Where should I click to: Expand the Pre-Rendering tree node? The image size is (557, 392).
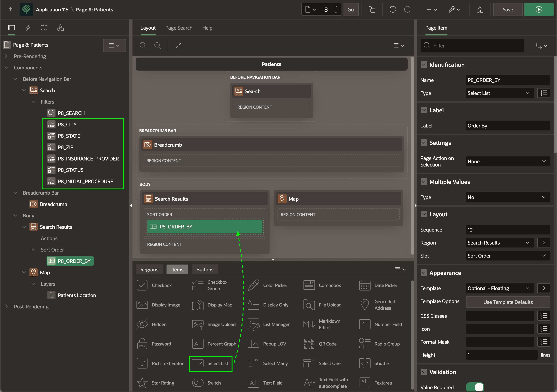point(6,56)
